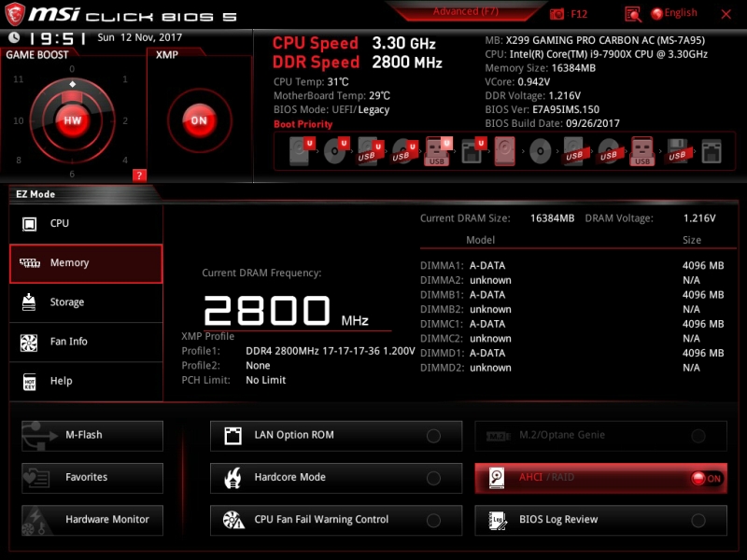Click the DIMMD1 A-DATA row

[571, 353]
